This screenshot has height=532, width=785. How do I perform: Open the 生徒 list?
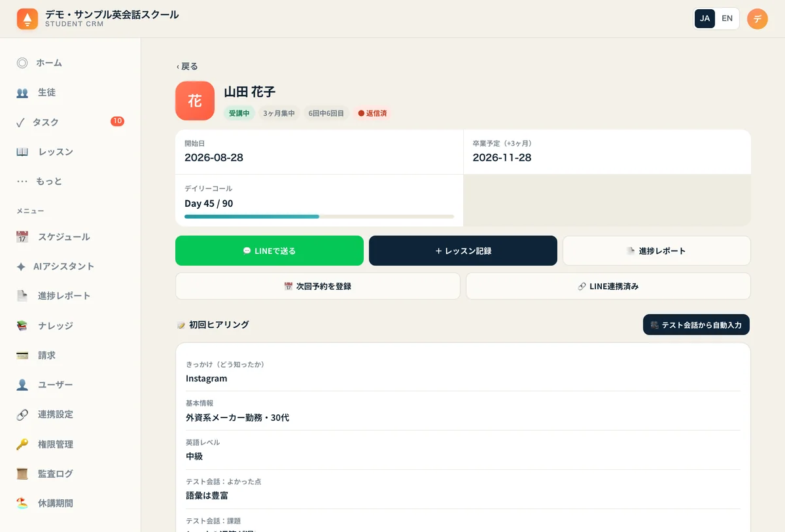tap(70, 93)
